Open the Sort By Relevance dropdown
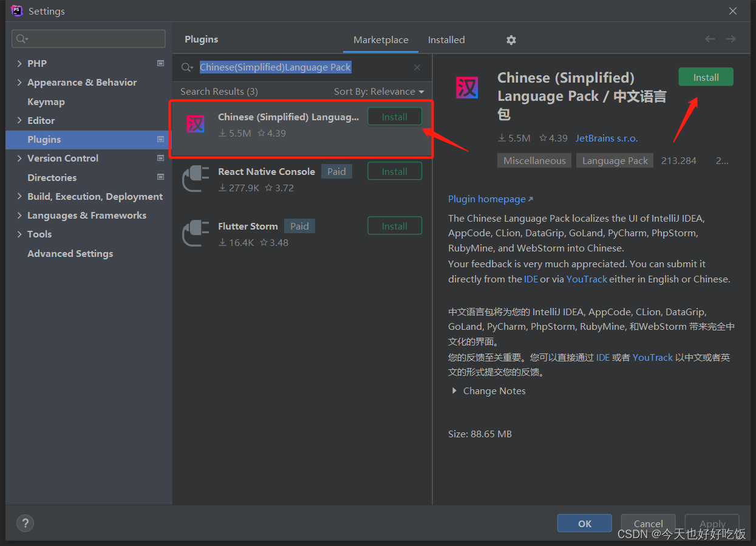756x546 pixels. (379, 92)
